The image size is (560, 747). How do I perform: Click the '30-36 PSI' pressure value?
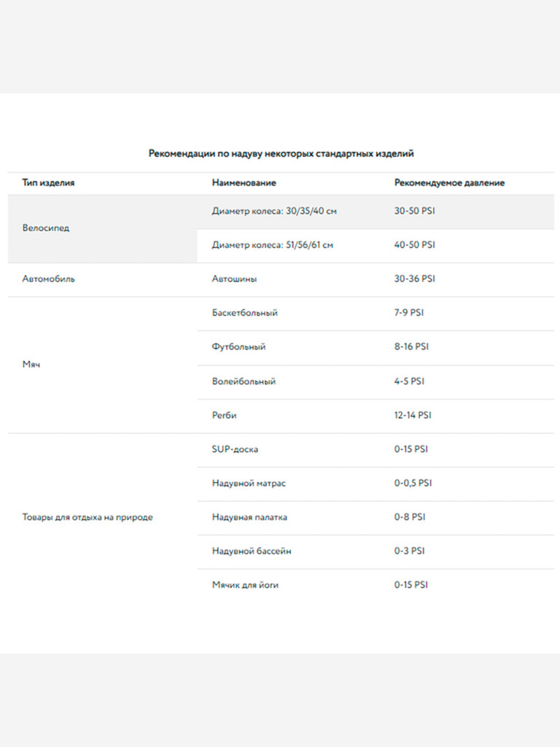(414, 279)
